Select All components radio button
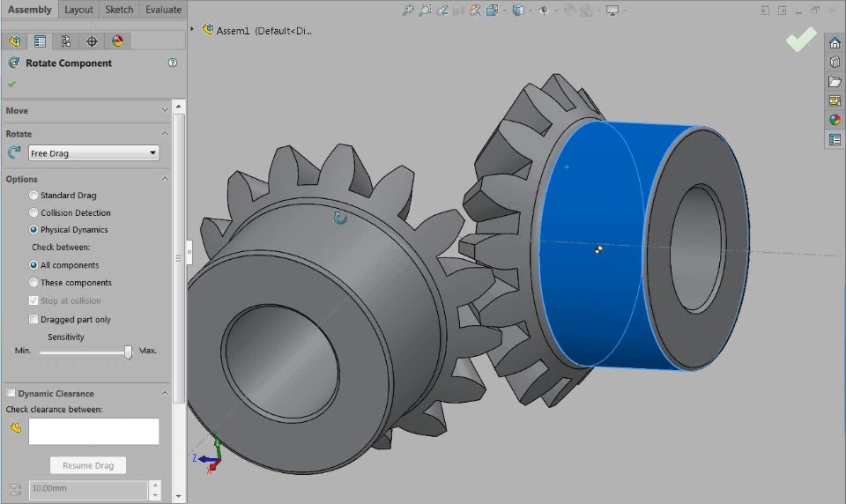This screenshot has height=504, width=846. click(33, 265)
